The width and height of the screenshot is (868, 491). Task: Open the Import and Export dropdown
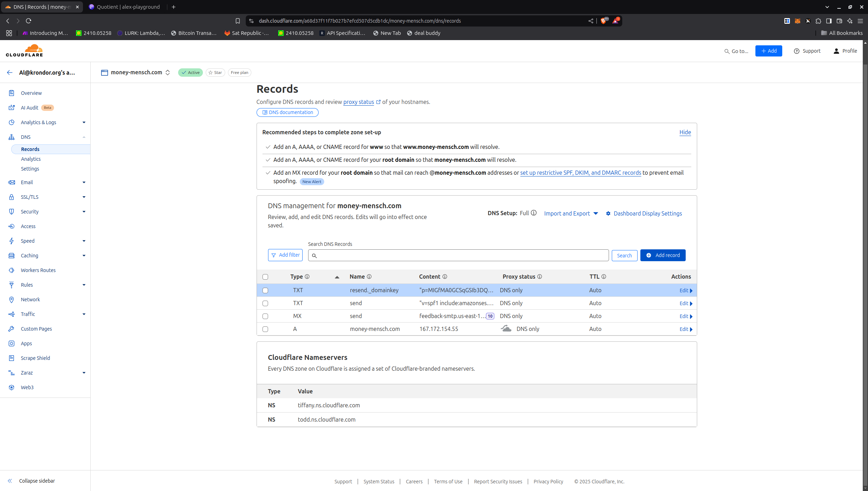(x=571, y=213)
